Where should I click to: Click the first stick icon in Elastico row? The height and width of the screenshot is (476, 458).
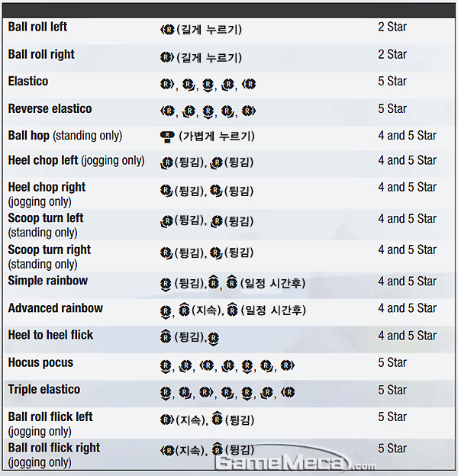pos(167,84)
